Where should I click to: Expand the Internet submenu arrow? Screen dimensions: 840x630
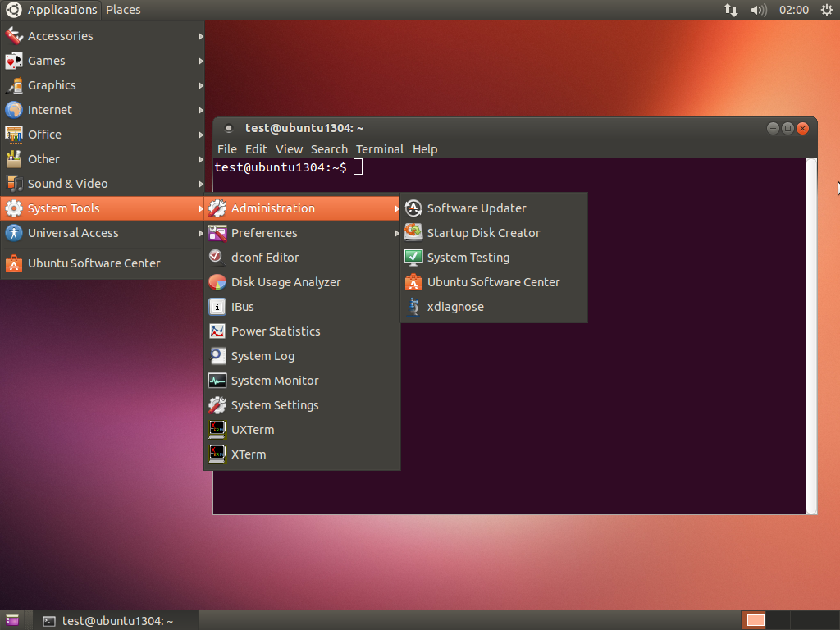201,111
